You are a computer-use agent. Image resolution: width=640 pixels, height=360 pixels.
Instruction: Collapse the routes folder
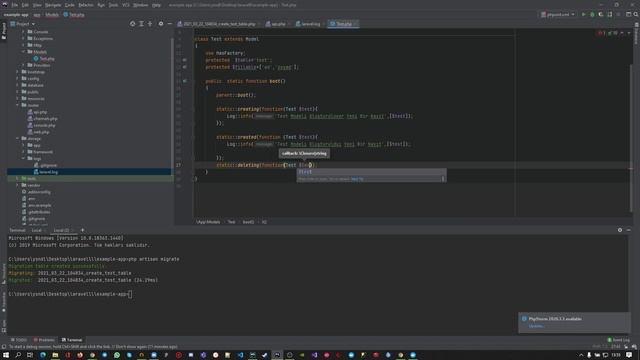(17, 105)
